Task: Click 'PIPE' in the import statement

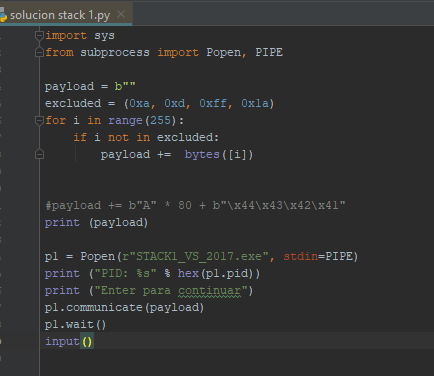Action: point(269,52)
